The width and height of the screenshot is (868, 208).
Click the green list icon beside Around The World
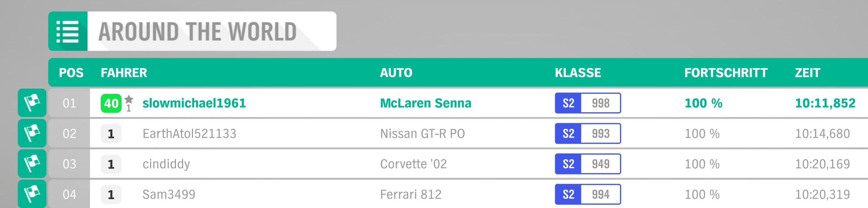click(68, 31)
